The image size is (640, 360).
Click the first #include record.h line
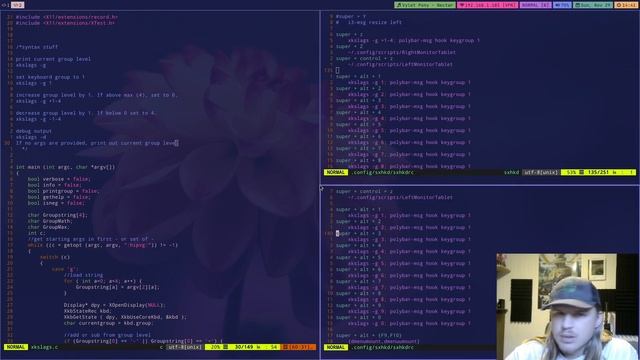[67, 17]
